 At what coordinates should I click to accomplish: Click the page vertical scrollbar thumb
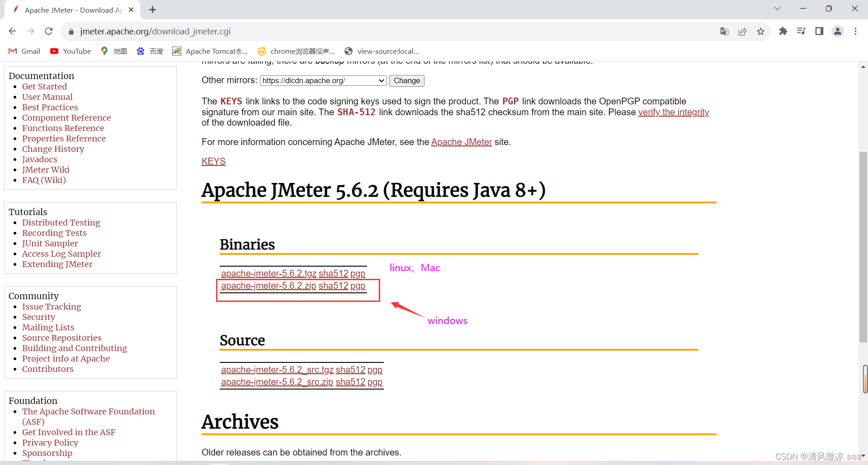click(x=863, y=247)
